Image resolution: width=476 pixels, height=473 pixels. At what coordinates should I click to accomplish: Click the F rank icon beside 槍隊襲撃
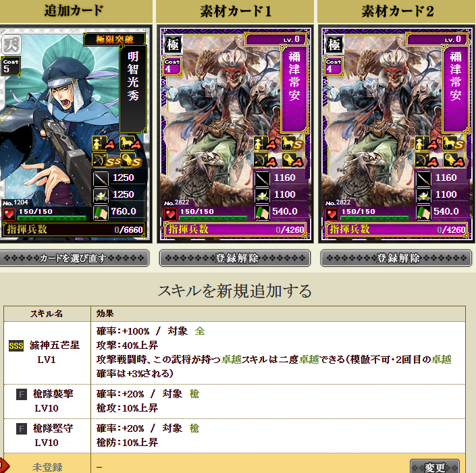[x=21, y=394]
